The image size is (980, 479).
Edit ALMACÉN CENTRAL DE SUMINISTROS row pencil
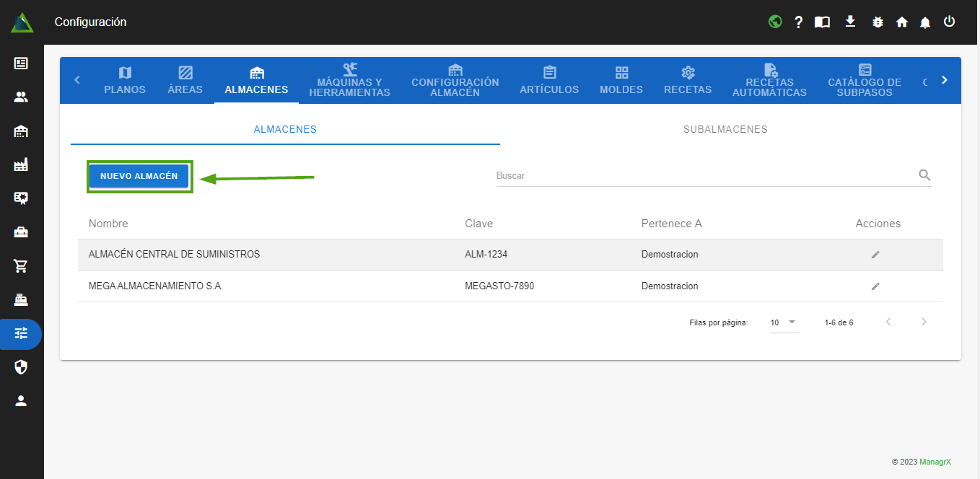pos(875,255)
